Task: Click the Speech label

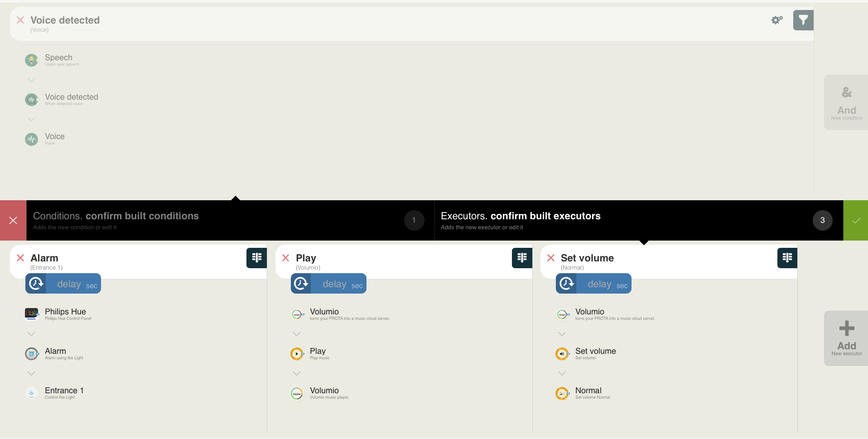Action: click(58, 58)
